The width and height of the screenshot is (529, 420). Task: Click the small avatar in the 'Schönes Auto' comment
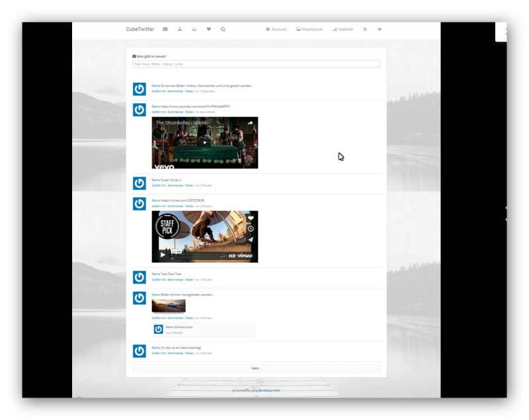point(159,329)
